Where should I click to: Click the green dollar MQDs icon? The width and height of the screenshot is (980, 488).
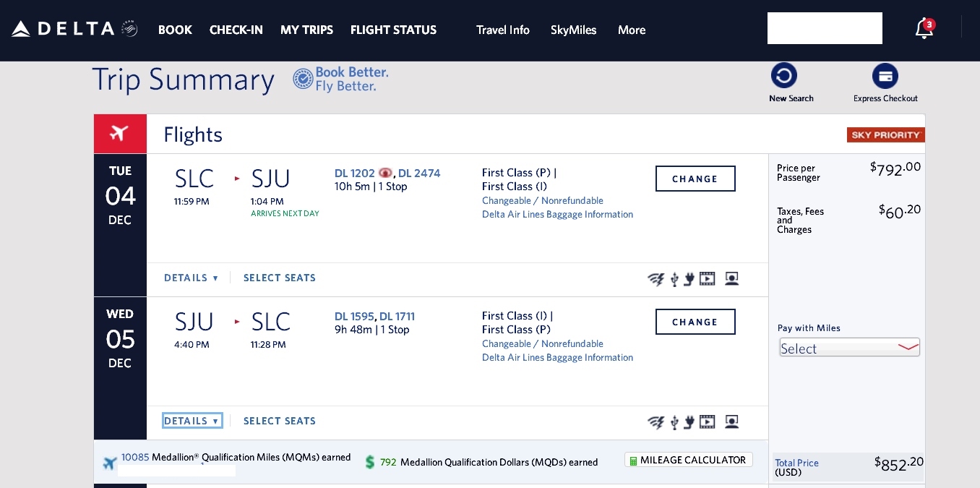tap(370, 462)
